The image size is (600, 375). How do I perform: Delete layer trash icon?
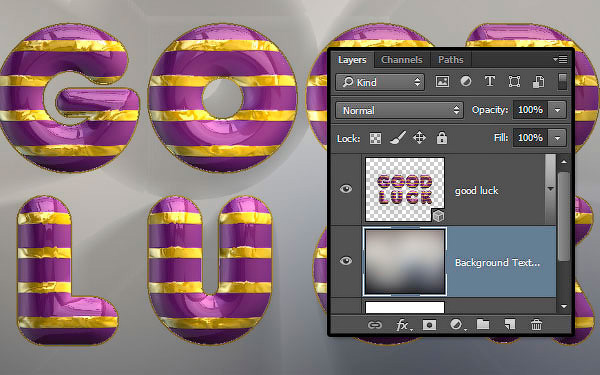pos(536,324)
